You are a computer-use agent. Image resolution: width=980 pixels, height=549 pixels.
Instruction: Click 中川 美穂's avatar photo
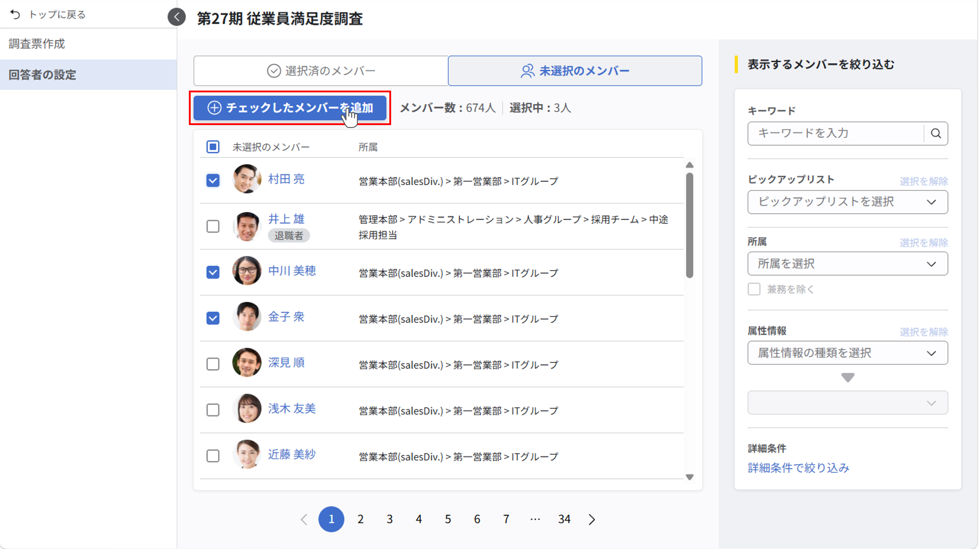(x=247, y=271)
